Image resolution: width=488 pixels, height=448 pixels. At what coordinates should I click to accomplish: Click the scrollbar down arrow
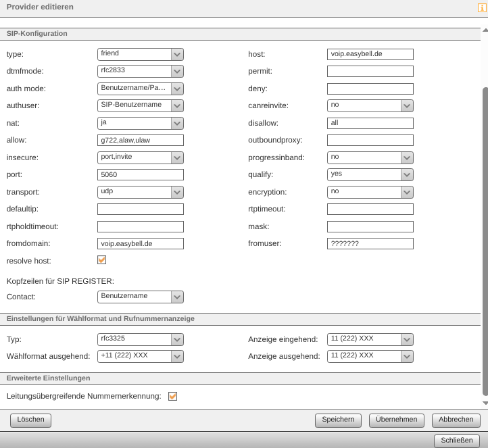484,403
